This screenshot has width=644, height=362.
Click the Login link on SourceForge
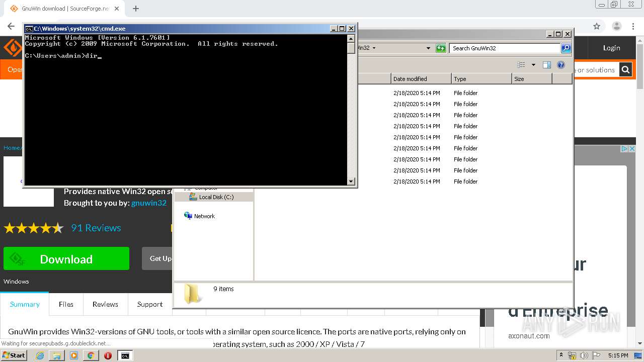(612, 48)
